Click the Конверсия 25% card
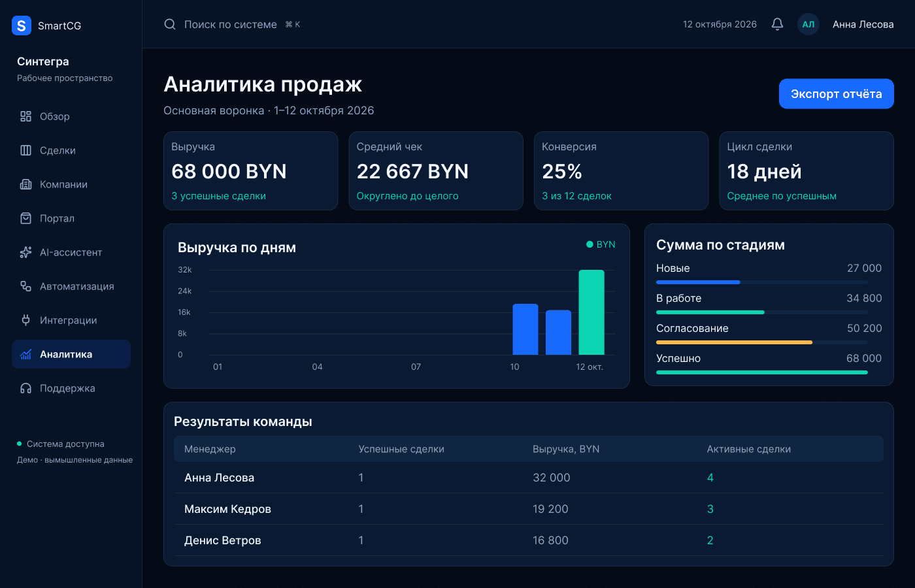The width and height of the screenshot is (915, 588). 622,171
